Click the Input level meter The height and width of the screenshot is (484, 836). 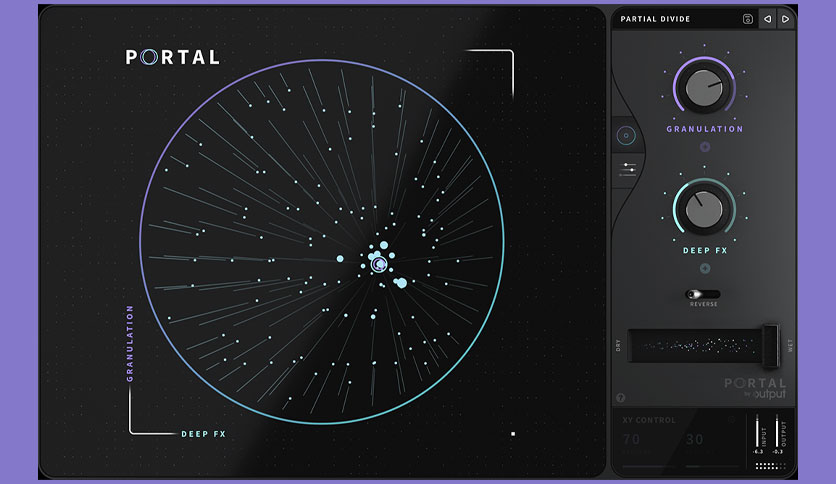(x=758, y=433)
